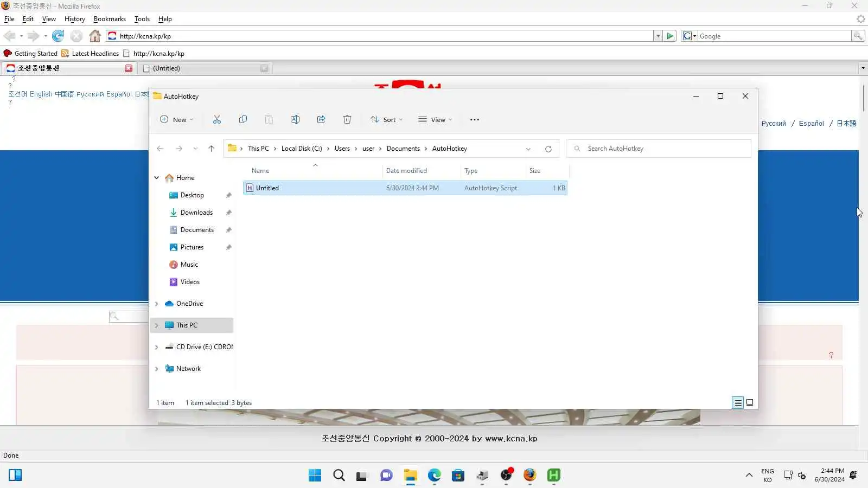Expand the address bar history dropdown
The width and height of the screenshot is (868, 488).
[528, 149]
